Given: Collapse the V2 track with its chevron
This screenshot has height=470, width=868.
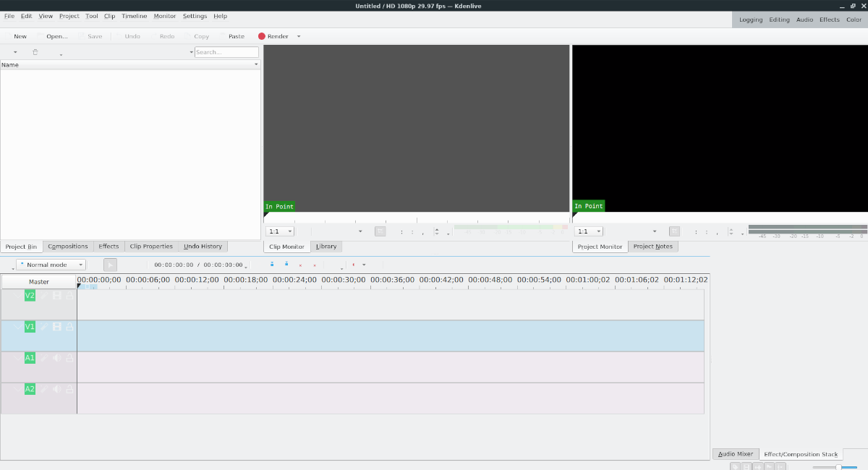Looking at the screenshot, I should click(x=17, y=296).
